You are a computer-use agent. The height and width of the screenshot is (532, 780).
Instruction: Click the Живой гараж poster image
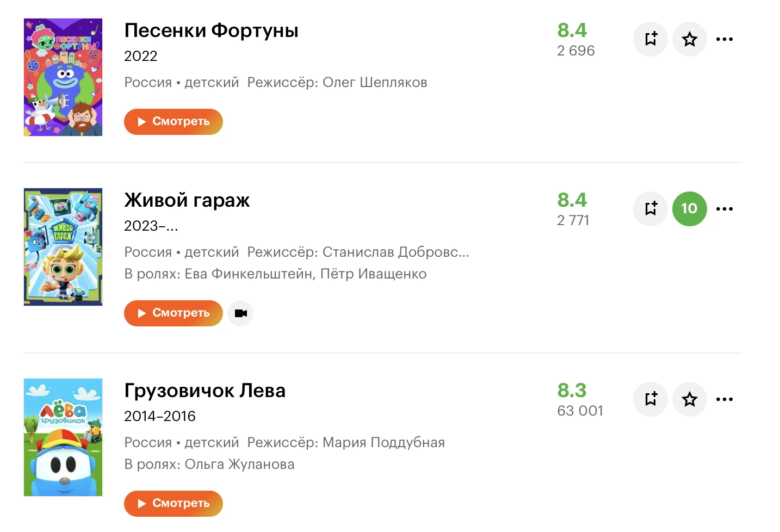coord(63,247)
